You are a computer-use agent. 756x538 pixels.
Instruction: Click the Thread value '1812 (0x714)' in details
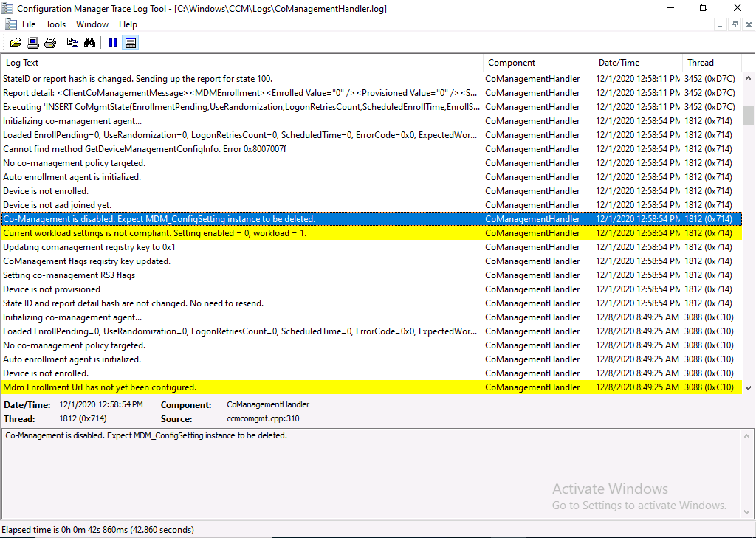click(83, 419)
